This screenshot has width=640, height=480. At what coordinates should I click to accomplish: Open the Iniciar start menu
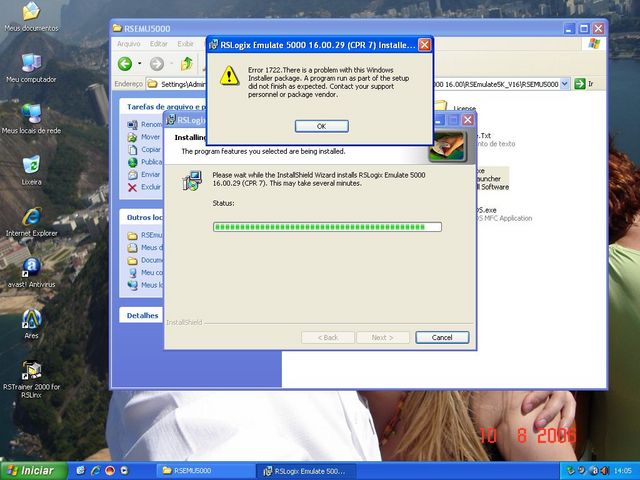point(34,471)
